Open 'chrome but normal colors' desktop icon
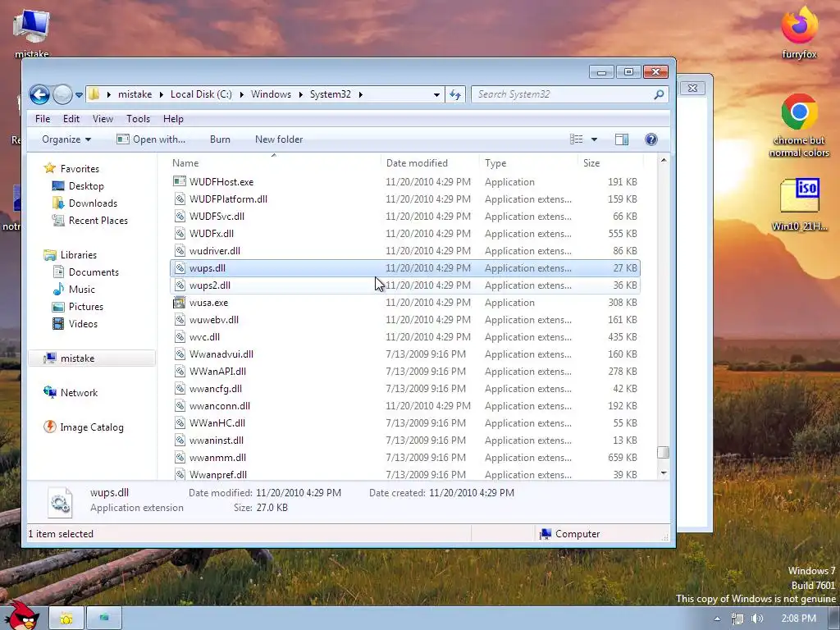The height and width of the screenshot is (630, 840). pyautogui.click(x=799, y=126)
